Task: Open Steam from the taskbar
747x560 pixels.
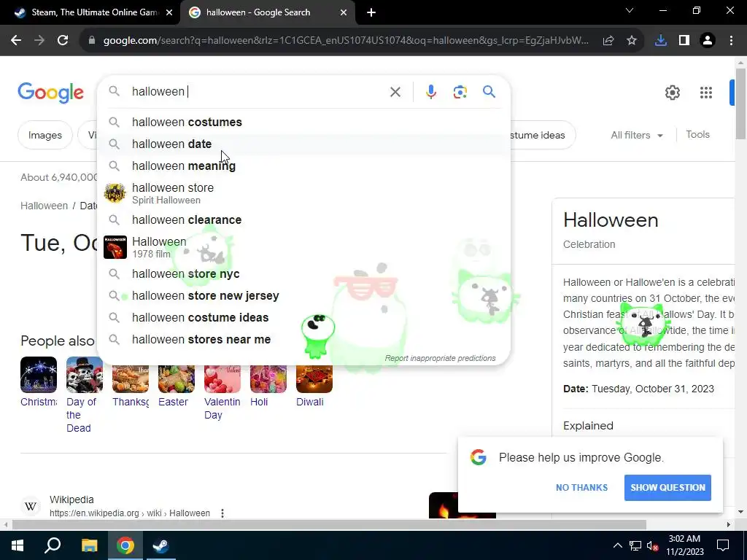Action: 160,545
